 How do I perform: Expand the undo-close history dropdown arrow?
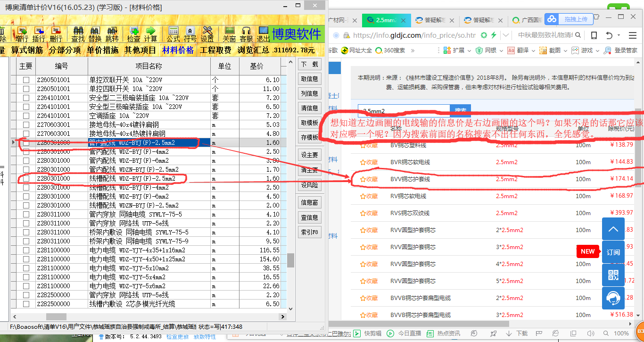point(618,36)
